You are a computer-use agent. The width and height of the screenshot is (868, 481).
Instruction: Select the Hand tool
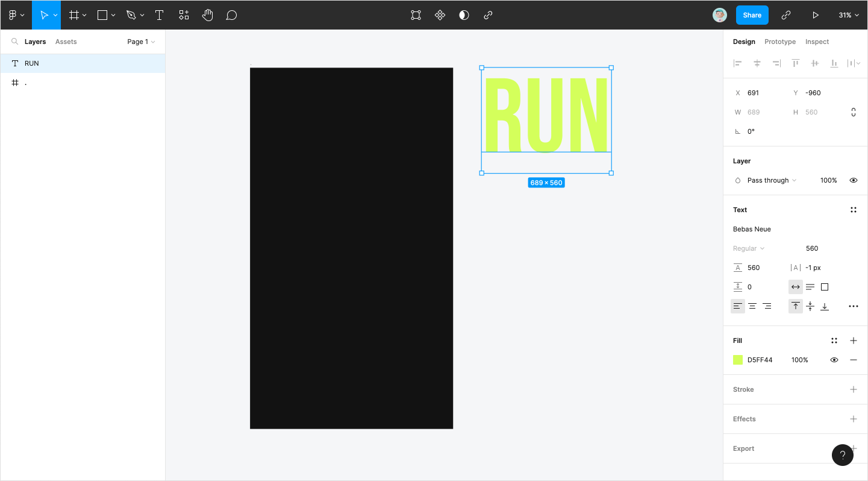[208, 15]
